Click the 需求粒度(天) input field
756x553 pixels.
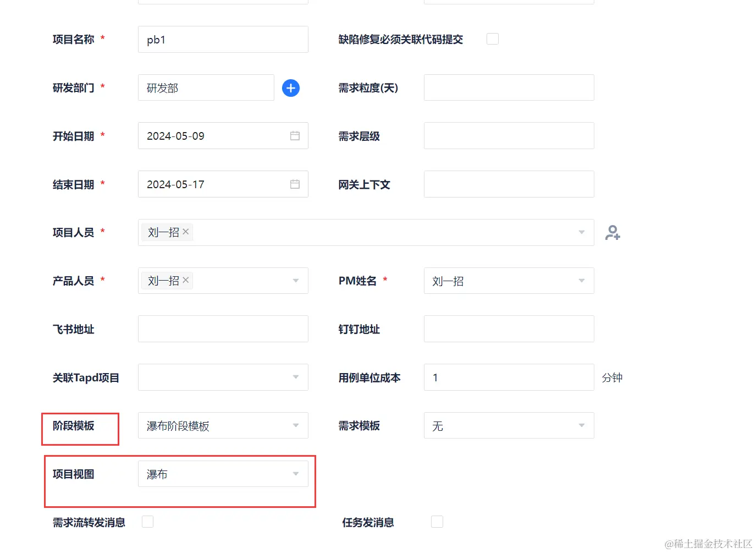(509, 87)
